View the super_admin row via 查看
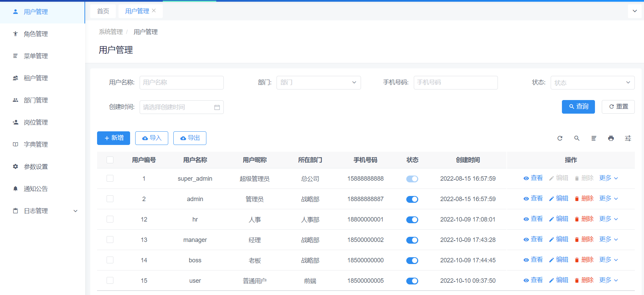The width and height of the screenshot is (644, 295). [x=533, y=178]
